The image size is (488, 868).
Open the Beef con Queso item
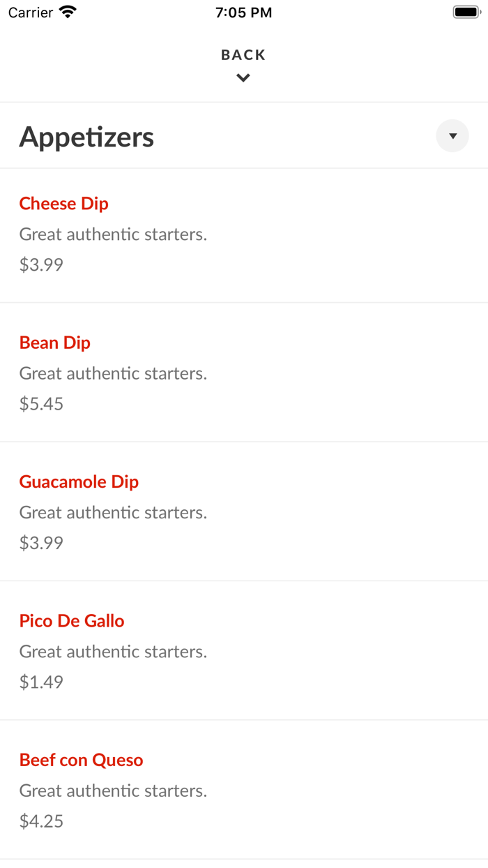pyautogui.click(x=81, y=760)
